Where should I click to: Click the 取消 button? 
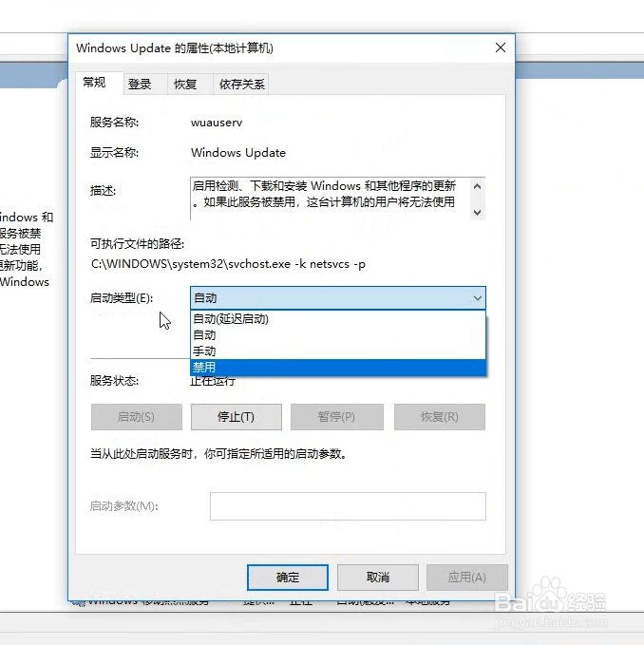click(377, 578)
